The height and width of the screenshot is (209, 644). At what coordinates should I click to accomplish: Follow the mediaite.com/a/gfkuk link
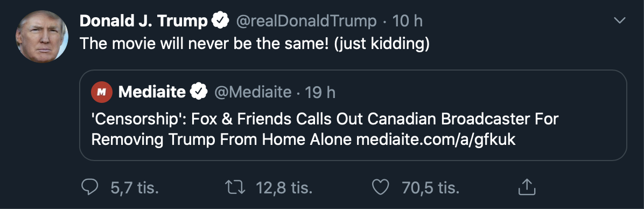436,140
